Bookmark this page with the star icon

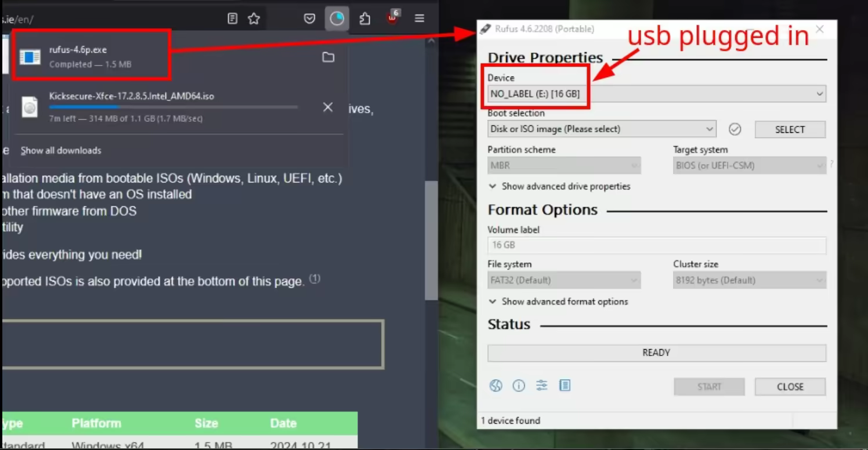click(x=254, y=19)
